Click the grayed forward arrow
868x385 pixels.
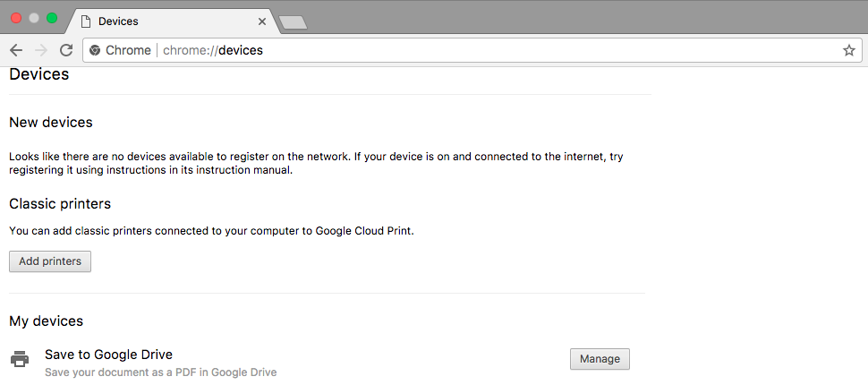41,50
